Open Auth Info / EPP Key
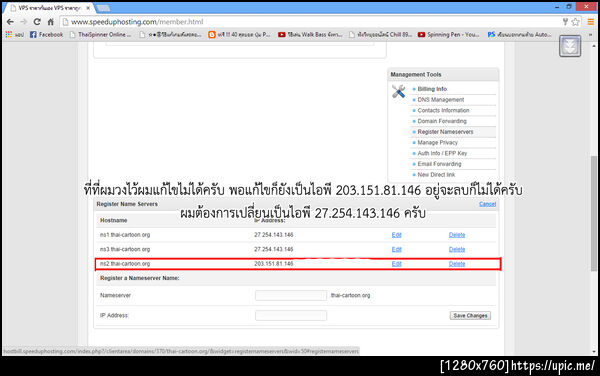The width and height of the screenshot is (600, 376). 442,153
